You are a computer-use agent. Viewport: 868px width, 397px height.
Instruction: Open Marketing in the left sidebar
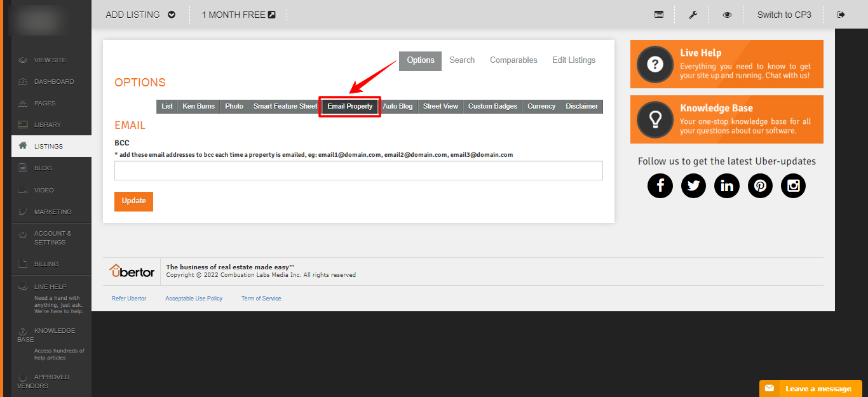53,212
